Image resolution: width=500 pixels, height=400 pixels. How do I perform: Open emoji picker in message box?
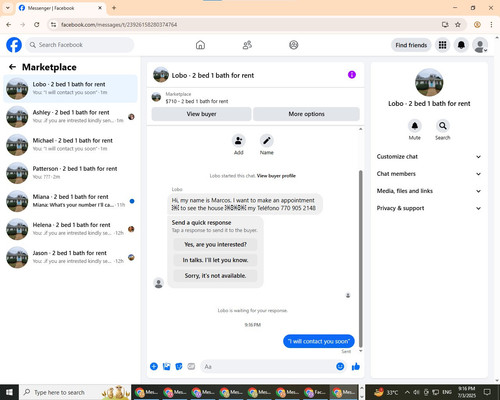point(340,366)
